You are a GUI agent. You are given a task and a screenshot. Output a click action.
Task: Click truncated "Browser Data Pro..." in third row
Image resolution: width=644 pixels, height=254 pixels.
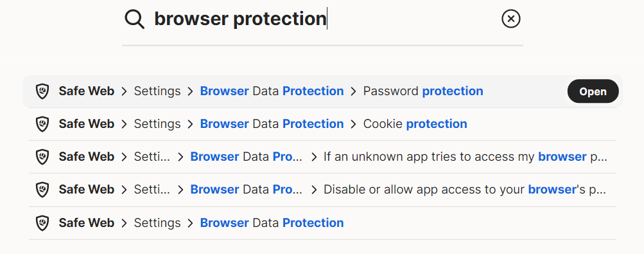(x=247, y=157)
